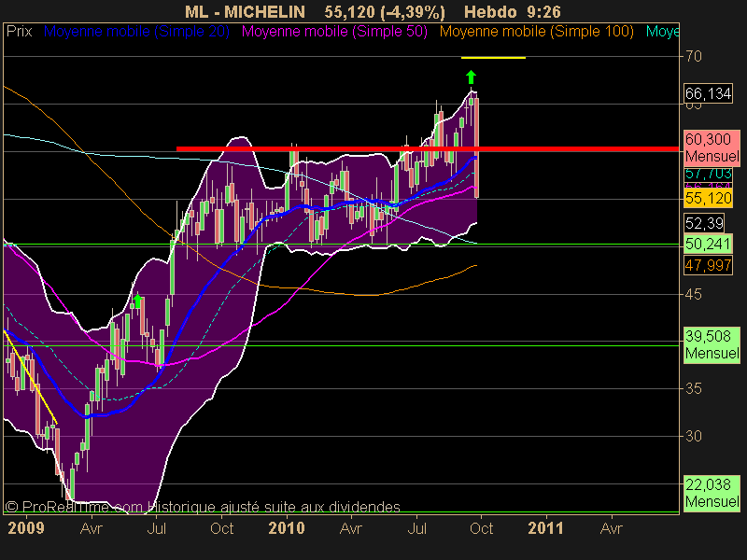This screenshot has width=747, height=560.
Task: Click 'Moyenne mobile (Simple 20)' legend entry
Action: pos(136,32)
